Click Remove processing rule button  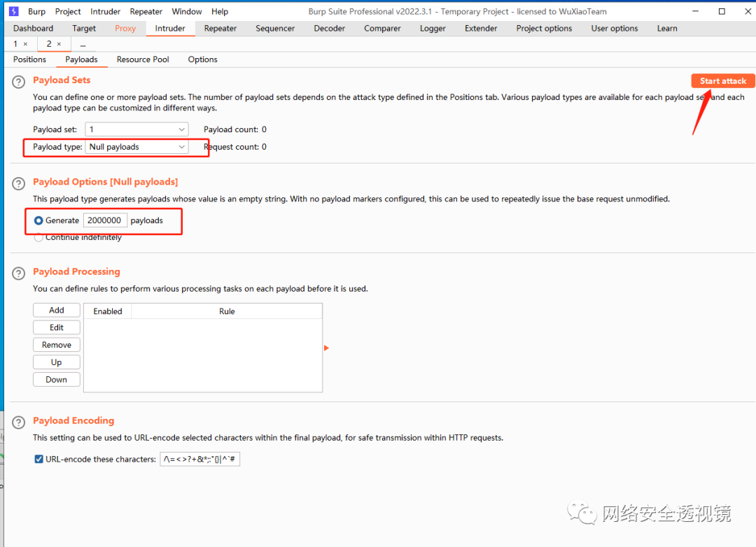(57, 345)
